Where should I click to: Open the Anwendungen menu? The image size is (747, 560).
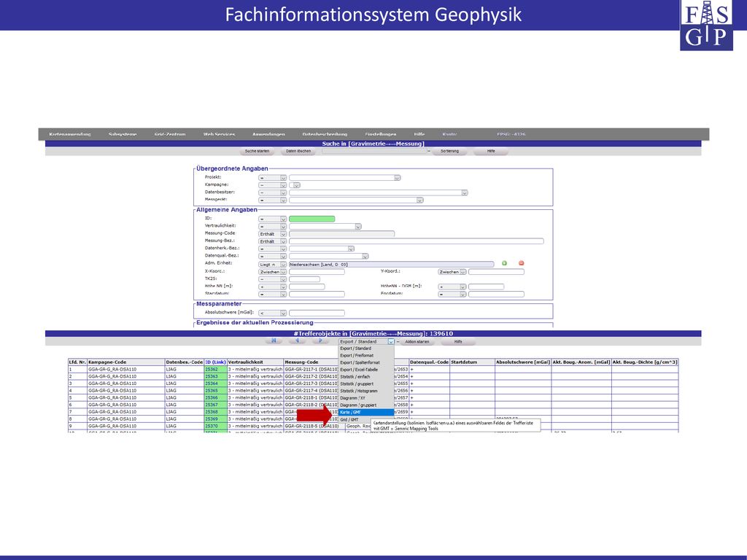pyautogui.click(x=268, y=134)
